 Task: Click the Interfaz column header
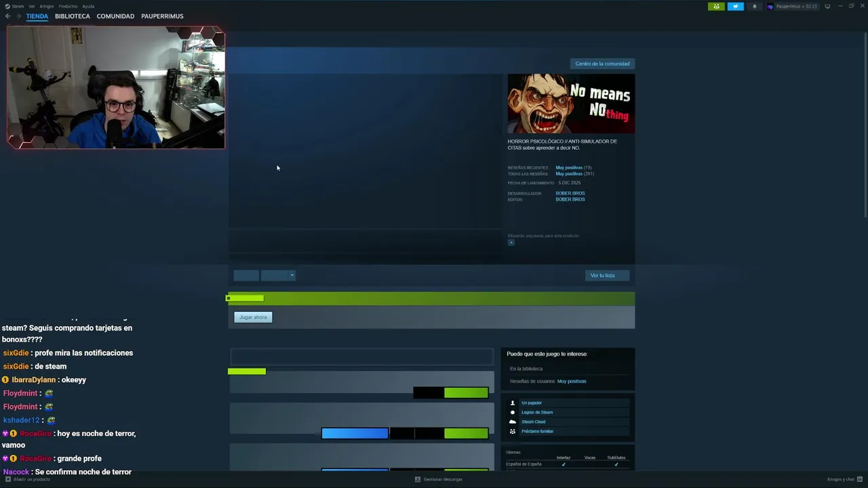[x=564, y=457]
